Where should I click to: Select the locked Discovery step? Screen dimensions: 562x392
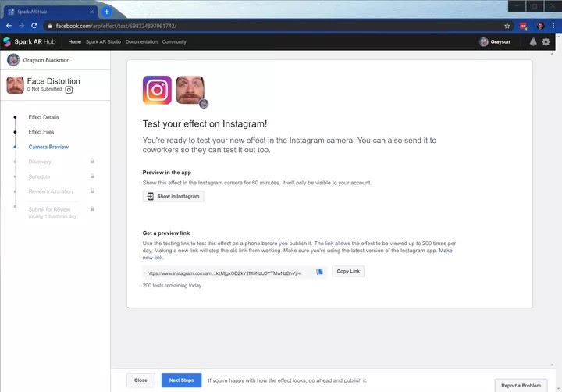(40, 162)
